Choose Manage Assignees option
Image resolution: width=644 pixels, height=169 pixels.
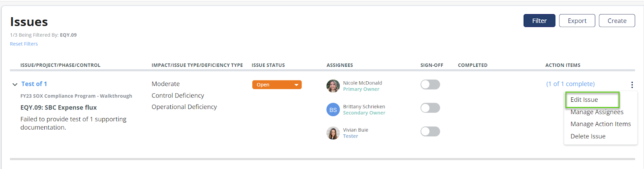tap(597, 112)
